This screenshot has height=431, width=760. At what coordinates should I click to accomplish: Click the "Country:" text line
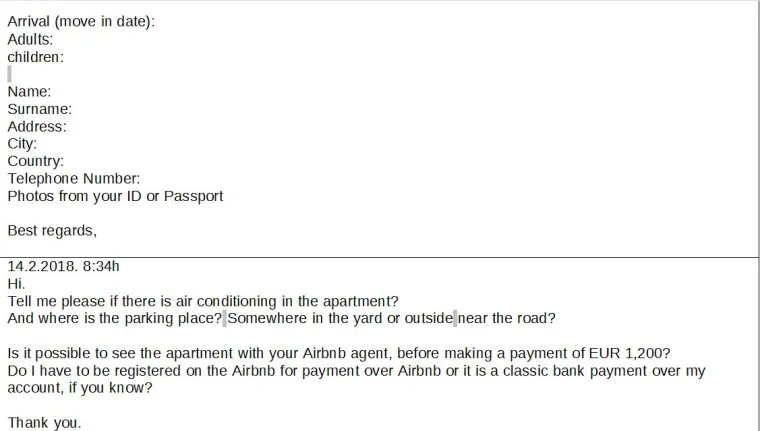point(35,161)
